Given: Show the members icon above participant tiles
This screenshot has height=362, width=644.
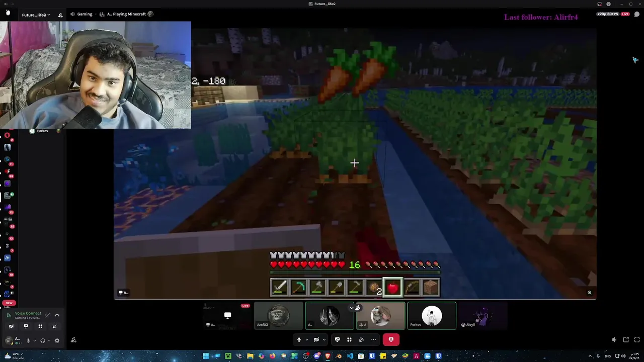Looking at the screenshot, I should 358,307.
